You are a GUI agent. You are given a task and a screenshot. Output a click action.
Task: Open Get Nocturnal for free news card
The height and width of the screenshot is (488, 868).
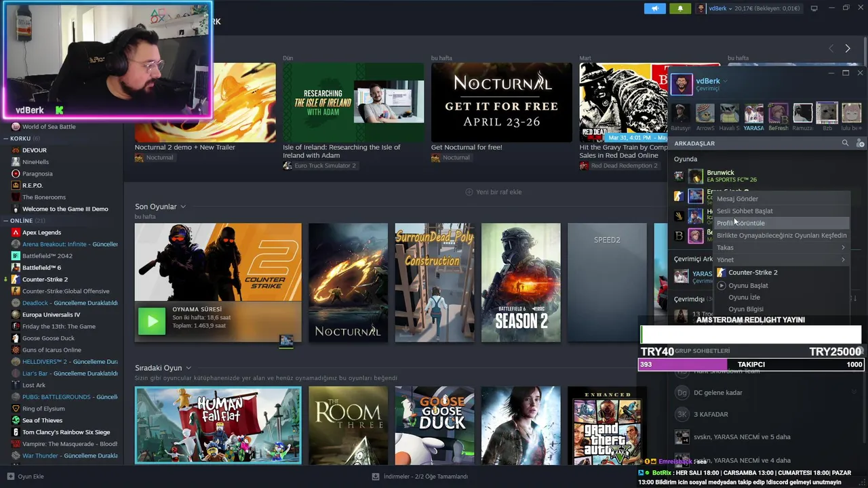501,102
